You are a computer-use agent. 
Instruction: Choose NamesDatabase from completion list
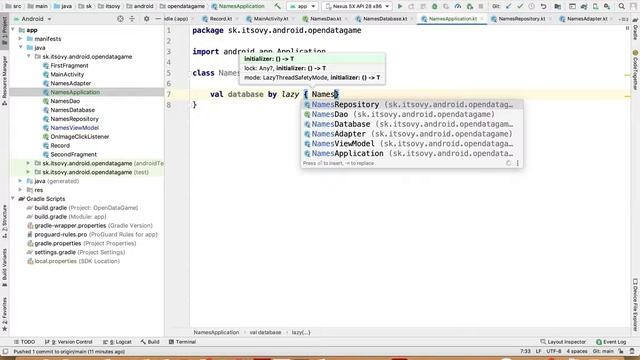click(412, 124)
